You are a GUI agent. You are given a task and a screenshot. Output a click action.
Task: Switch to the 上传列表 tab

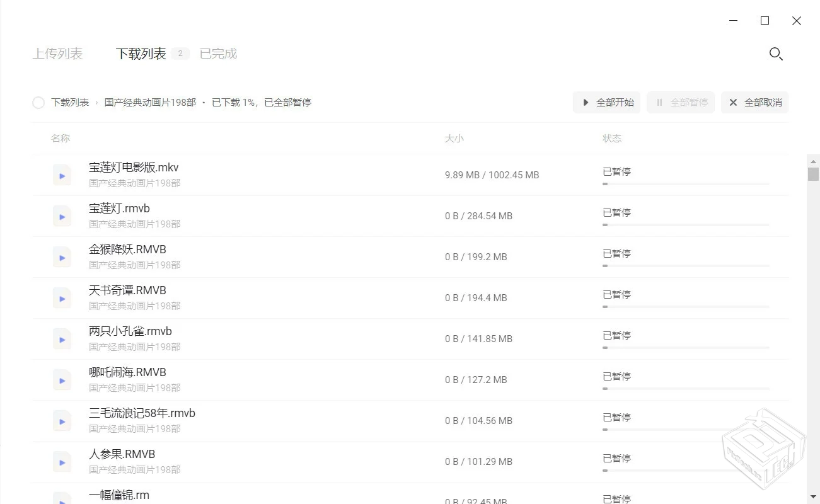click(x=57, y=54)
